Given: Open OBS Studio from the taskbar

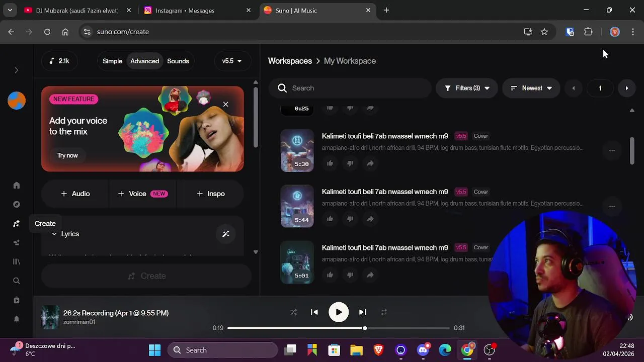Looking at the screenshot, I should click(490, 350).
